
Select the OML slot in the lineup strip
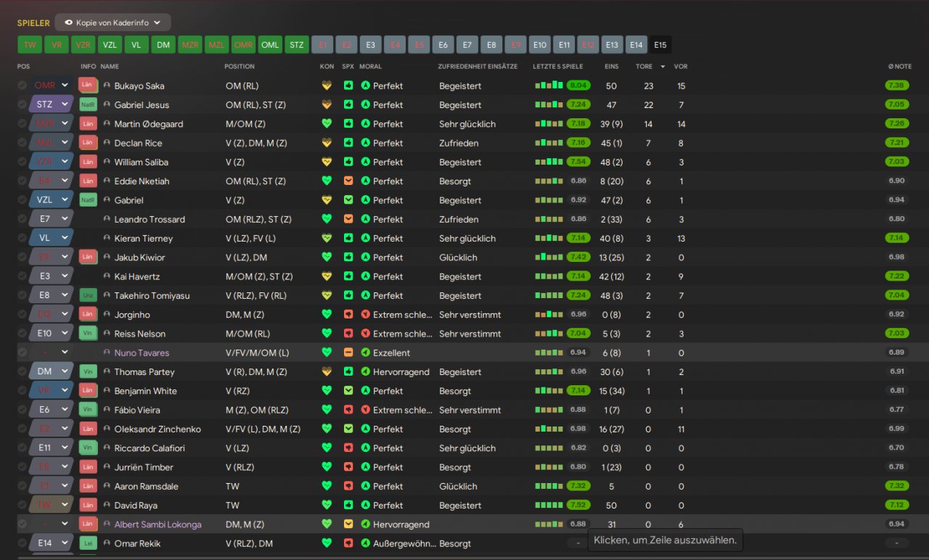[270, 45]
